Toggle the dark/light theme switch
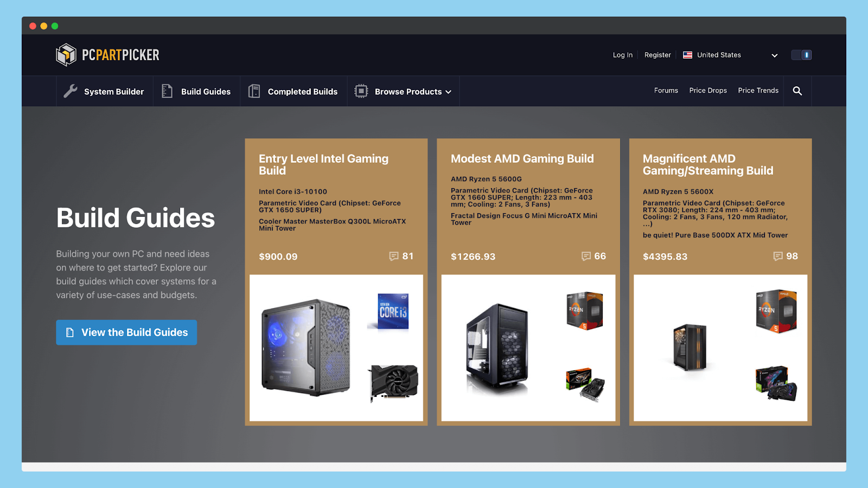Viewport: 868px width, 488px height. pos(801,55)
